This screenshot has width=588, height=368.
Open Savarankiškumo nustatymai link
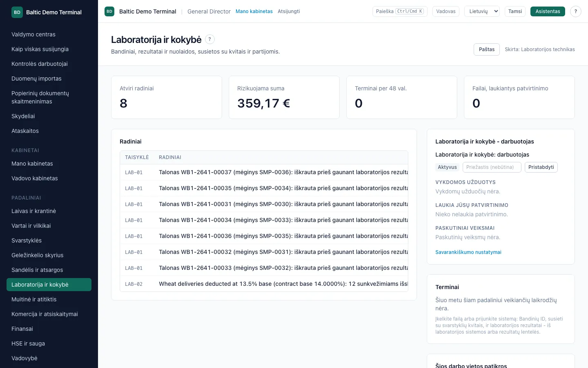click(468, 252)
